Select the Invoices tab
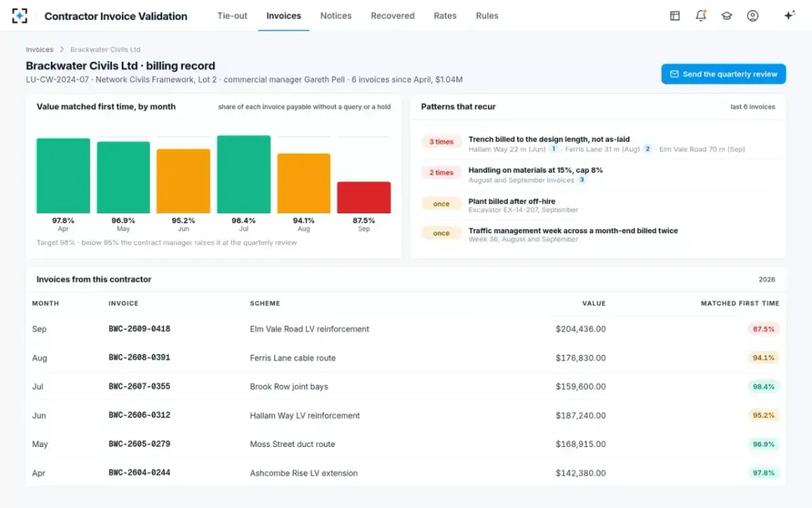This screenshot has width=812, height=508. click(284, 16)
